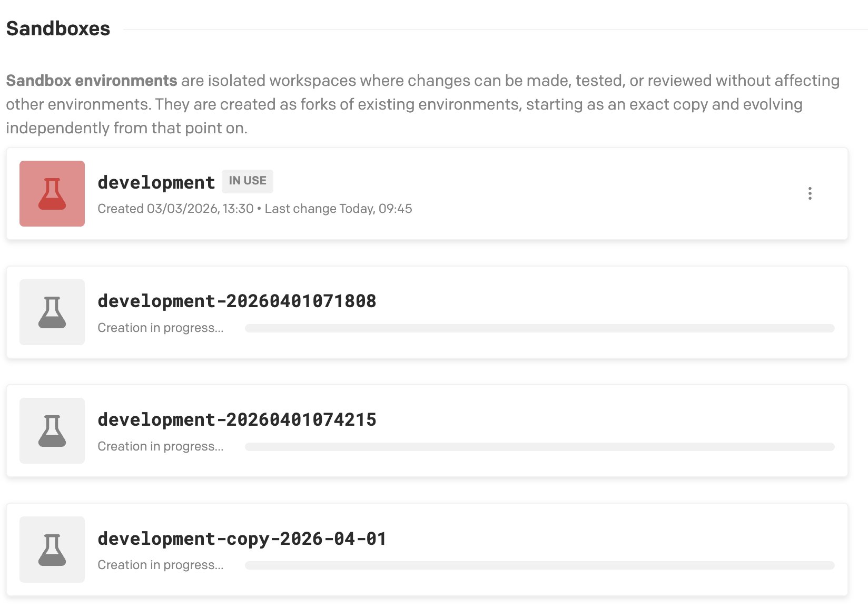The image size is (868, 607).
Task: Click the red development sandbox flask icon
Action: (x=52, y=193)
